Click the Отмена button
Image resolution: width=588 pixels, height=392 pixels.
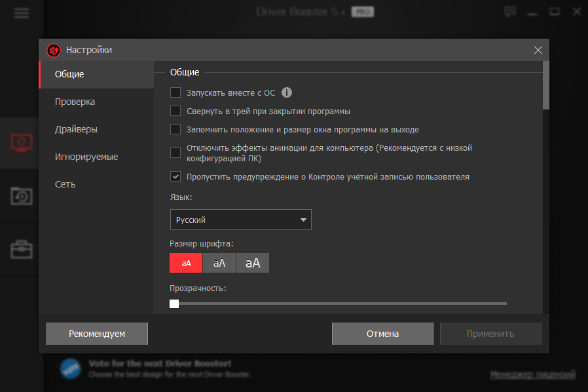[x=382, y=334]
